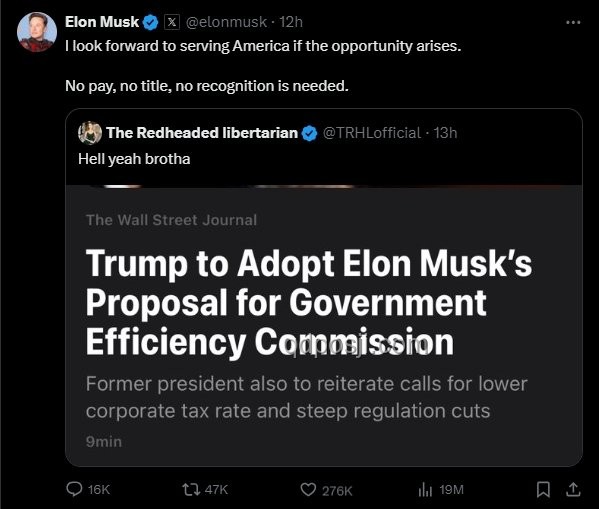Open the 13h timestamp of quoted post
This screenshot has width=599, height=509.
(445, 133)
